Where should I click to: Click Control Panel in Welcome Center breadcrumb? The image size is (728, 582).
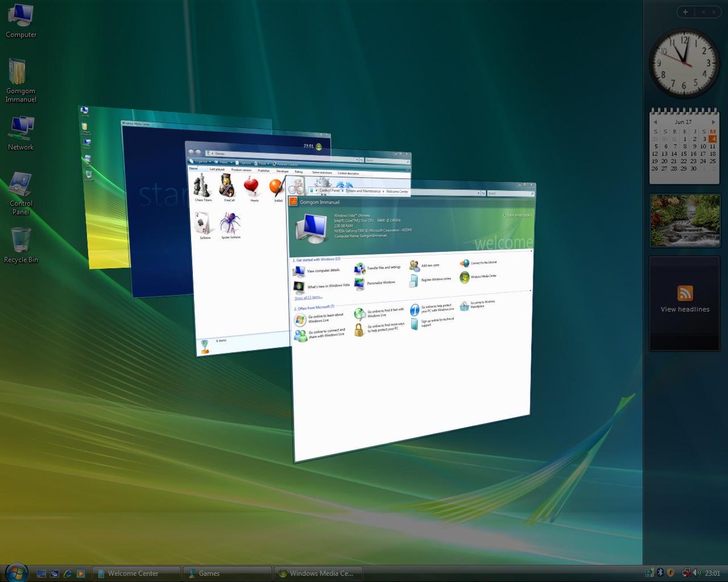(330, 190)
